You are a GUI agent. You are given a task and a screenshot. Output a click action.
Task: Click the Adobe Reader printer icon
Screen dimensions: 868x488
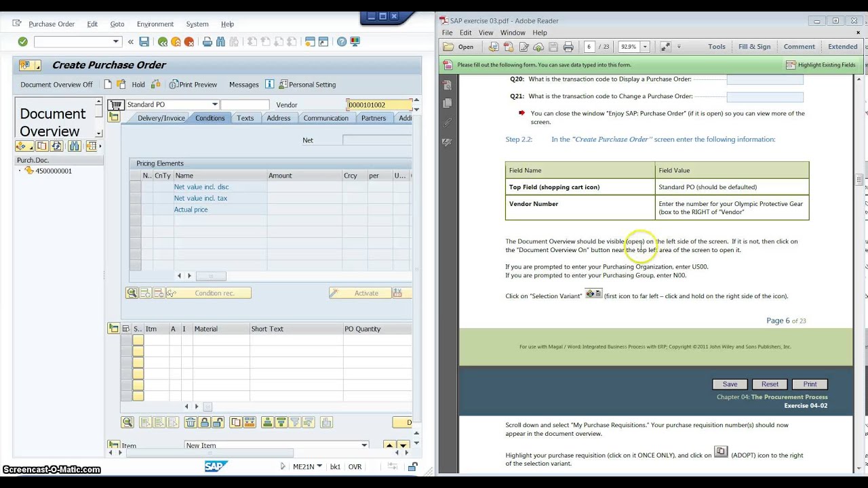coord(568,47)
